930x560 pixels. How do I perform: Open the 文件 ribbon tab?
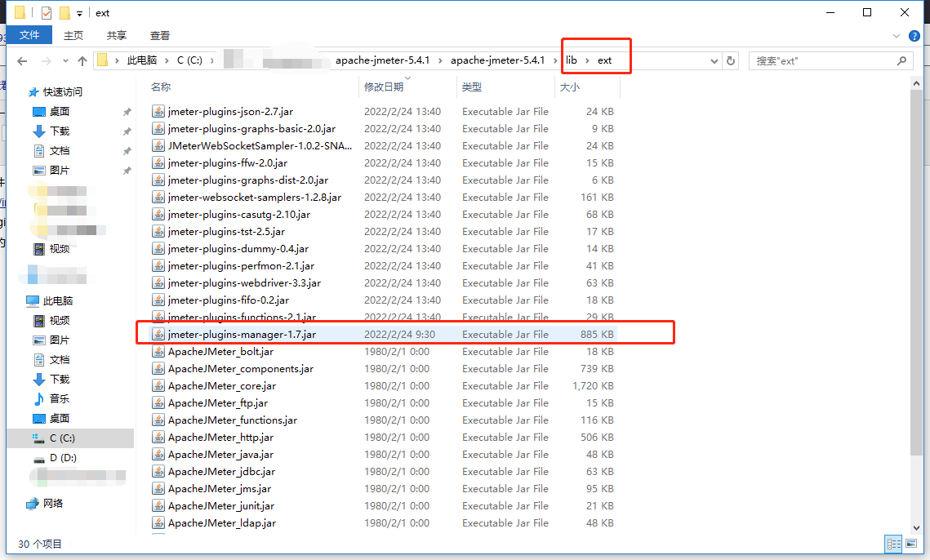(29, 35)
